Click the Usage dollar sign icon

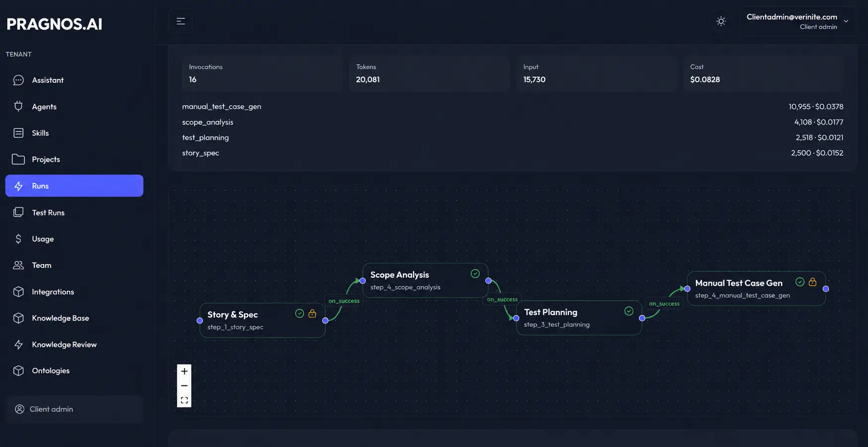[x=18, y=238]
